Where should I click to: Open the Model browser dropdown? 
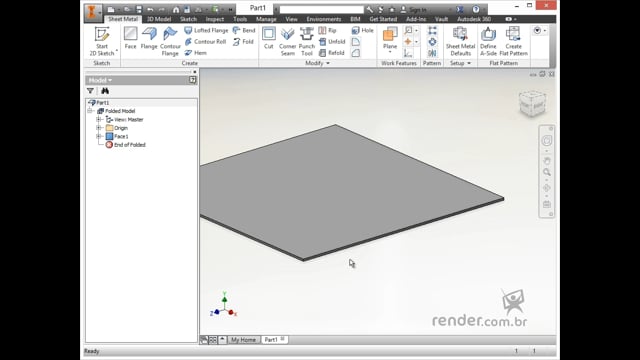click(100, 80)
